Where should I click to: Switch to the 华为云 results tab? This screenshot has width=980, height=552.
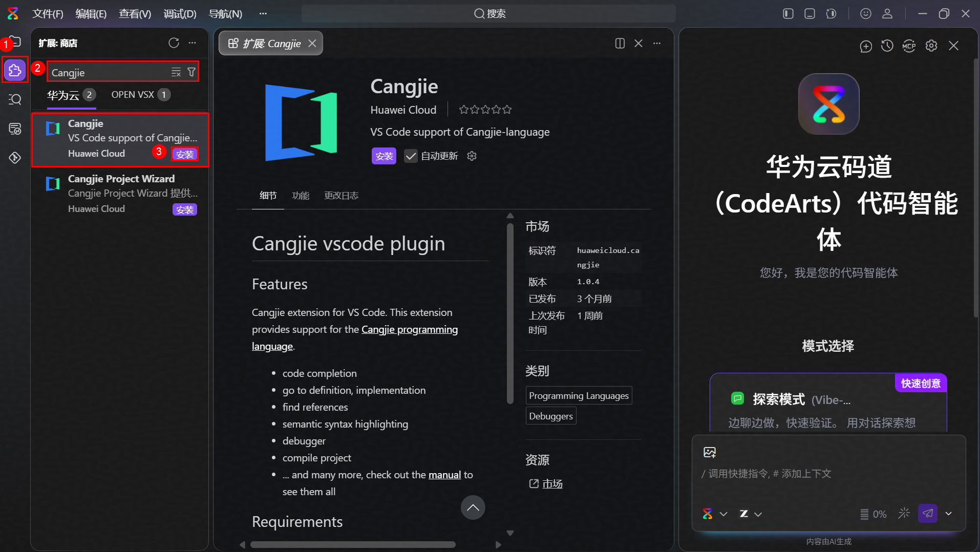(x=71, y=95)
